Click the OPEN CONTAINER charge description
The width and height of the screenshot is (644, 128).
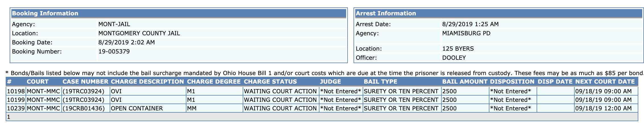(x=137, y=108)
